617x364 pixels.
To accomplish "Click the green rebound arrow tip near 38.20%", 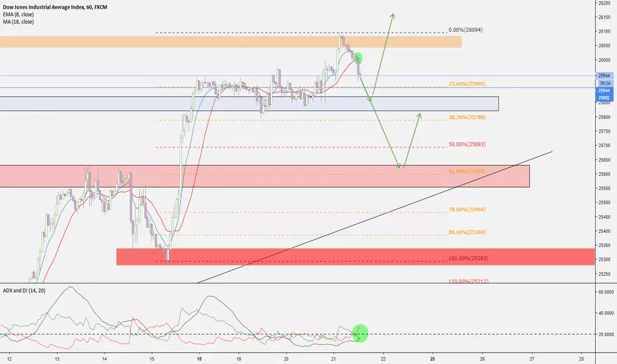I will (420, 115).
